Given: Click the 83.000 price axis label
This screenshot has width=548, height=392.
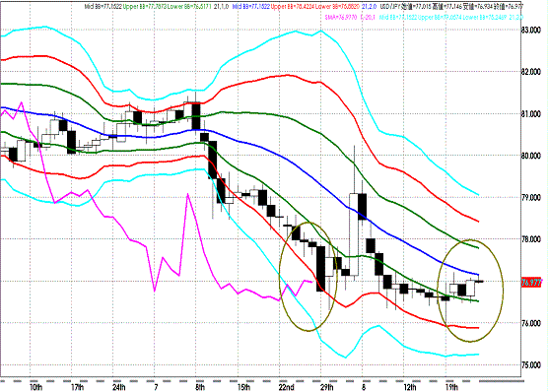Looking at the screenshot, I should (531, 31).
